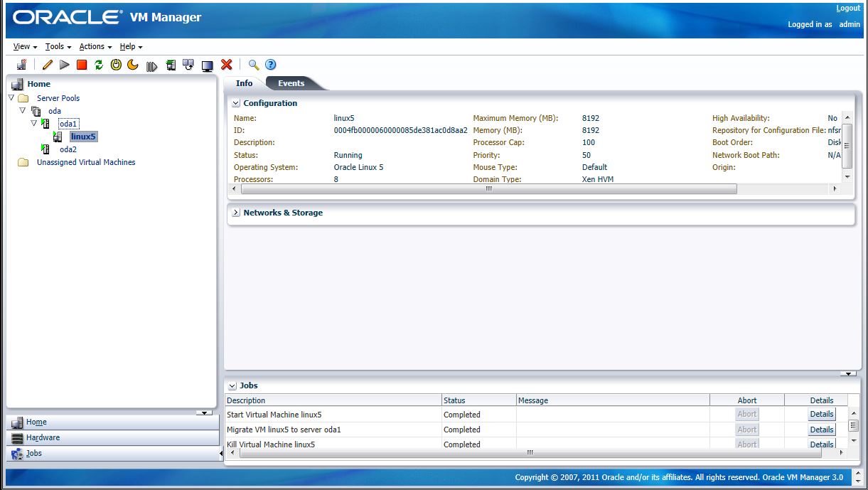Select the oda1 server label in the tree
This screenshot has width=868, height=490.
[68, 124]
